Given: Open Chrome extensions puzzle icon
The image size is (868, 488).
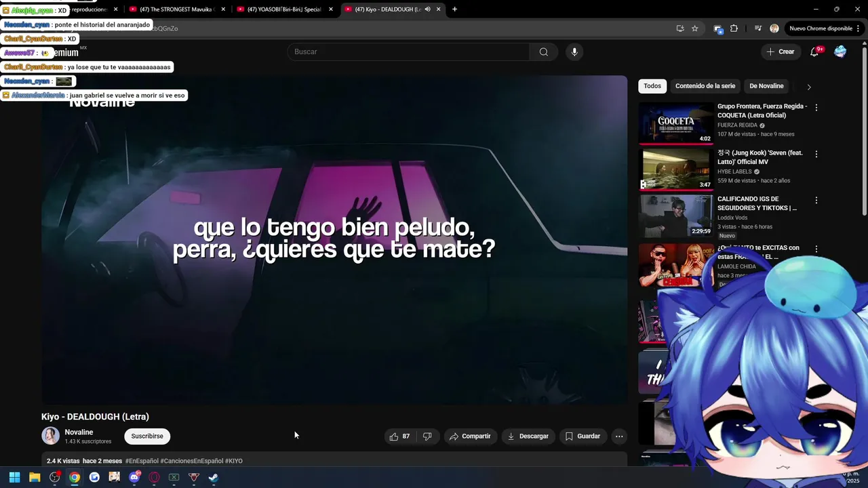Looking at the screenshot, I should point(734,28).
